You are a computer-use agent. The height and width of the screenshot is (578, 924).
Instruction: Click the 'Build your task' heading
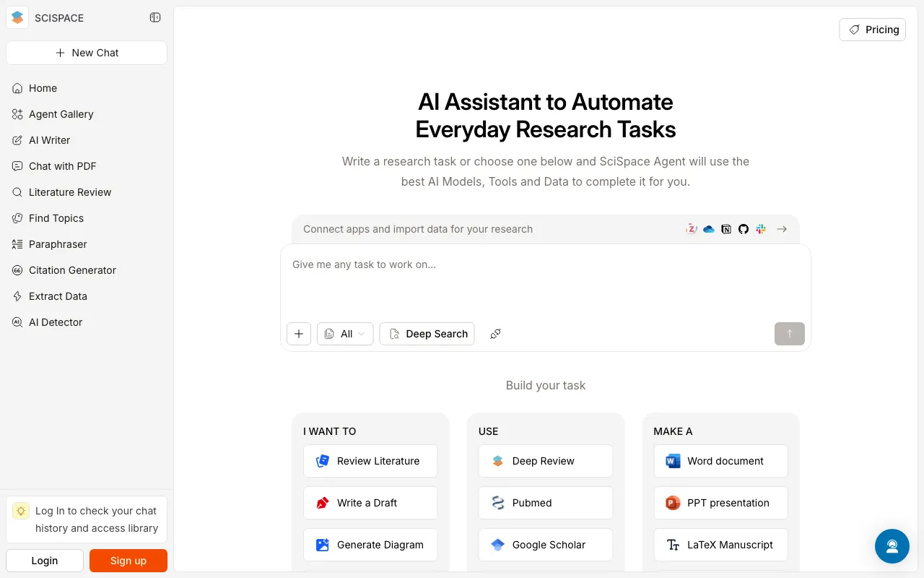(546, 385)
